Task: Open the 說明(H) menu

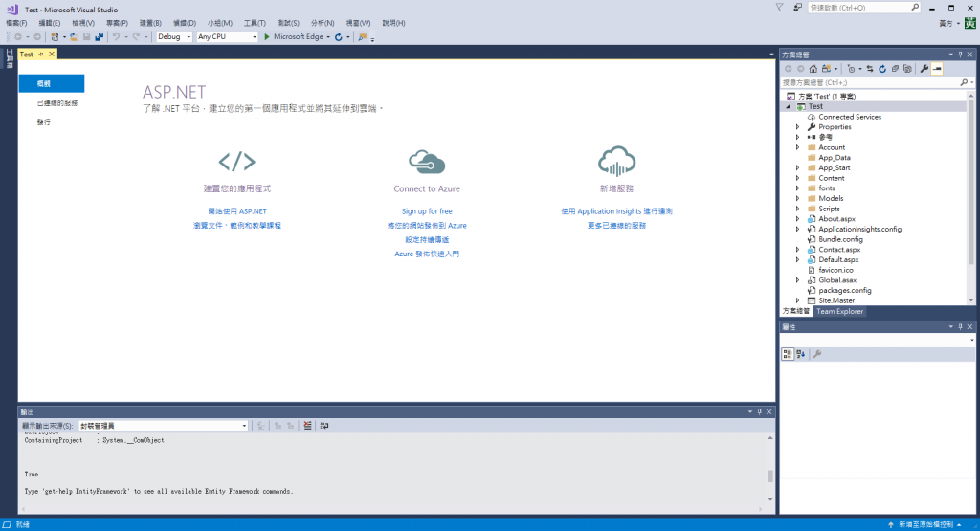Action: coord(393,23)
